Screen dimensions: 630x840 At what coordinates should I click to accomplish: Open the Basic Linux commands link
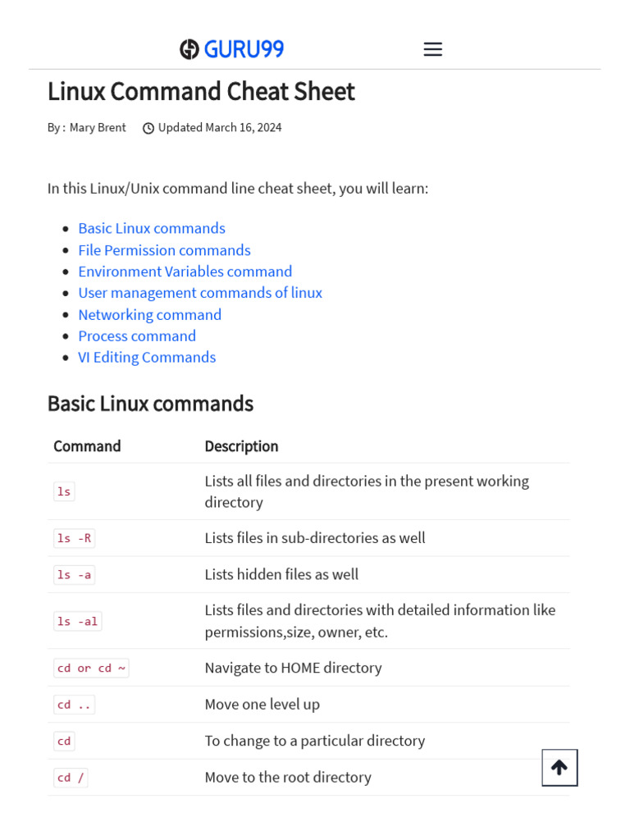click(x=152, y=228)
